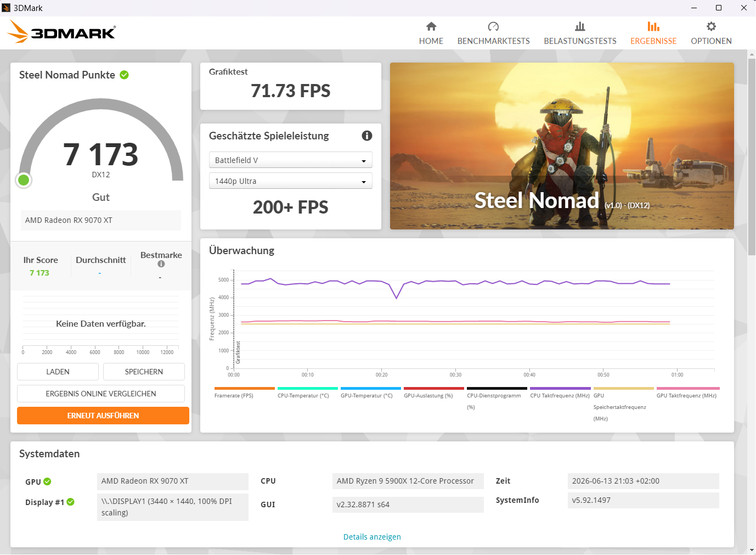Viewport: 756px width, 555px height.
Task: Open the Home house icon
Action: point(431,26)
